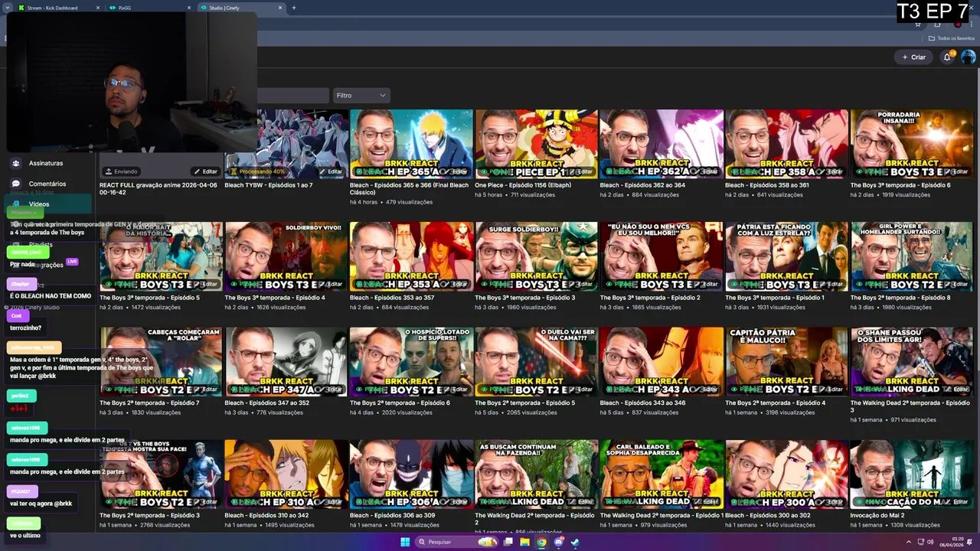Click title The Boys 2ª temporada - Episódio 5
This screenshot has height=551, width=980.
(524, 403)
